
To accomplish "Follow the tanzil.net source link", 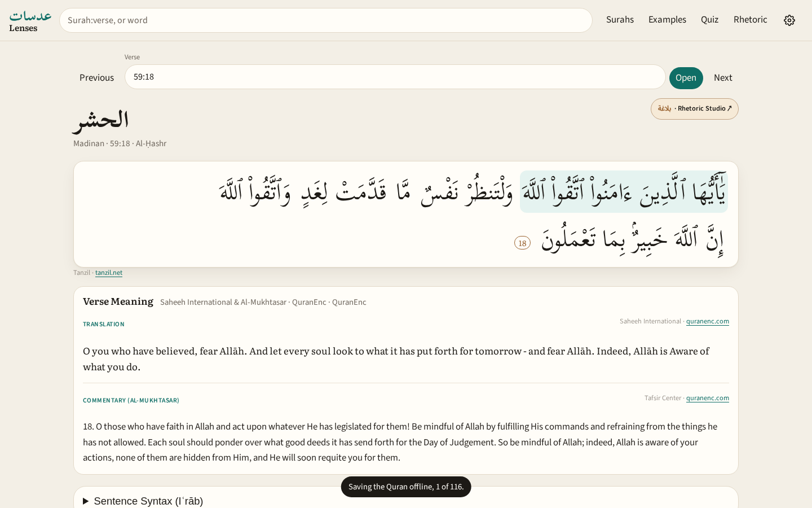I will pyautogui.click(x=109, y=273).
